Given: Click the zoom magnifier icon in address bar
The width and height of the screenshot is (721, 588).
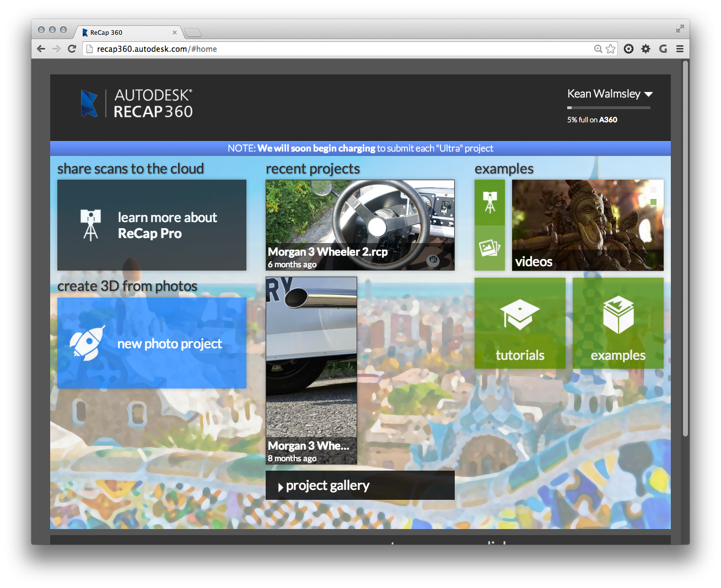Looking at the screenshot, I should [x=598, y=49].
